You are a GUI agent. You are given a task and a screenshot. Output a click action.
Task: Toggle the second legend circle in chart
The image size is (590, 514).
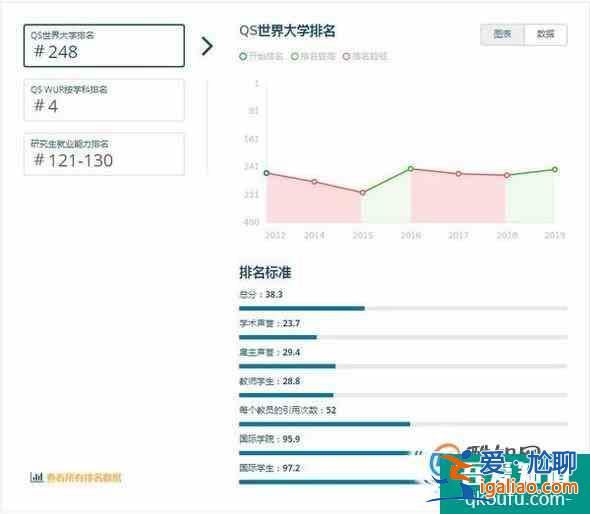(x=295, y=56)
